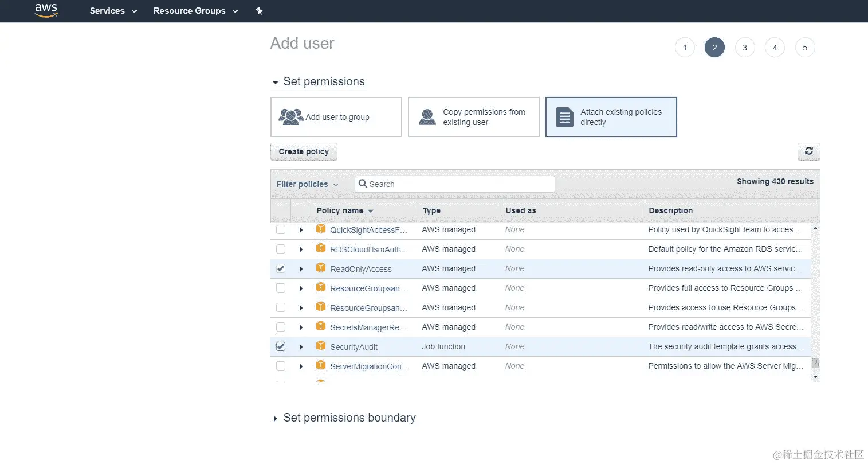Click the magnifier icon in Search box

[363, 184]
